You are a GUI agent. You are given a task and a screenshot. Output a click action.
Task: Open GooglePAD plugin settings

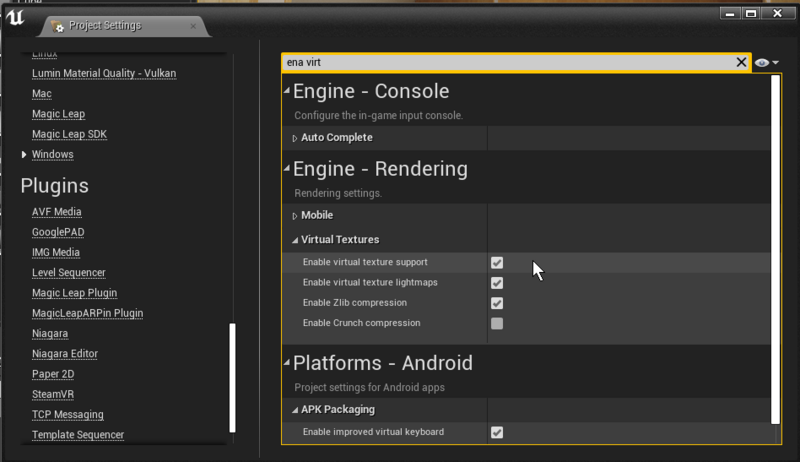(x=58, y=232)
